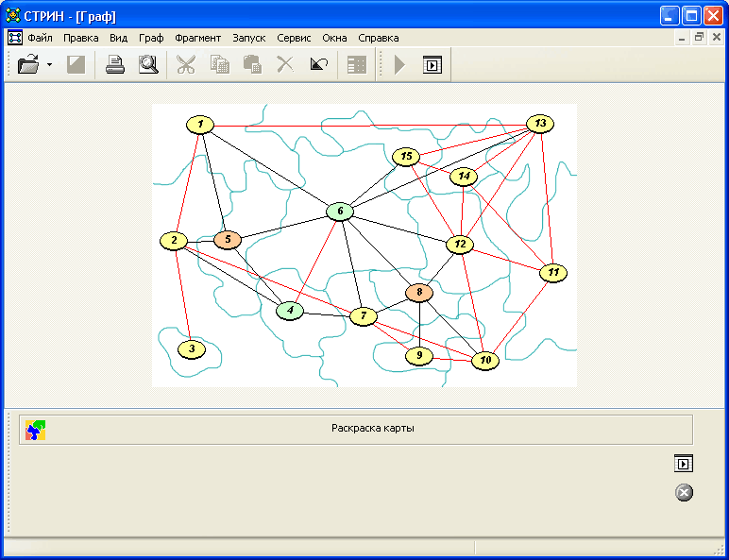
Task: Open the Справка menu
Action: [x=379, y=38]
